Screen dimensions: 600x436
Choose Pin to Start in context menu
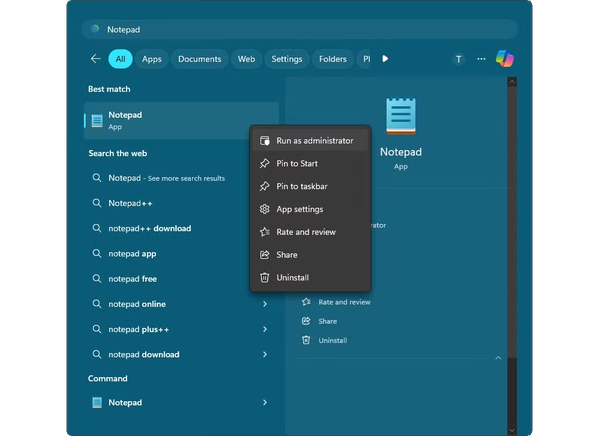click(298, 163)
